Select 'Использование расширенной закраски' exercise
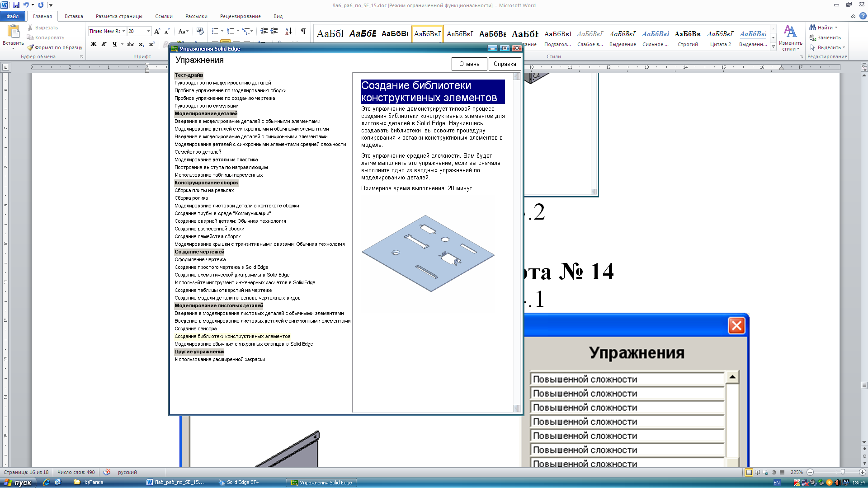The width and height of the screenshot is (868, 488). (x=220, y=359)
